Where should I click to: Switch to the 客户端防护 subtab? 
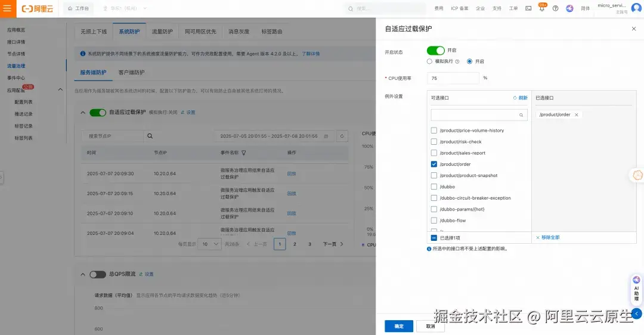(131, 72)
